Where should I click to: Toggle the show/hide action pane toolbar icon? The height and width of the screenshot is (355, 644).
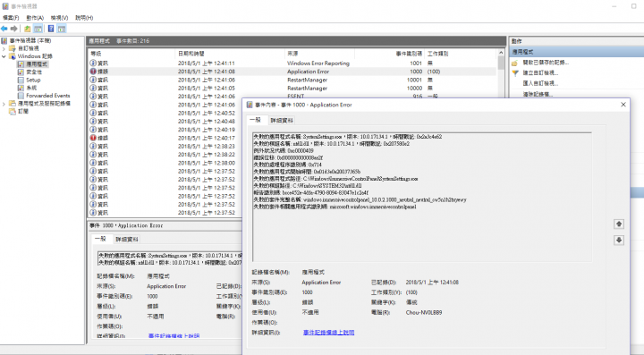(62, 29)
